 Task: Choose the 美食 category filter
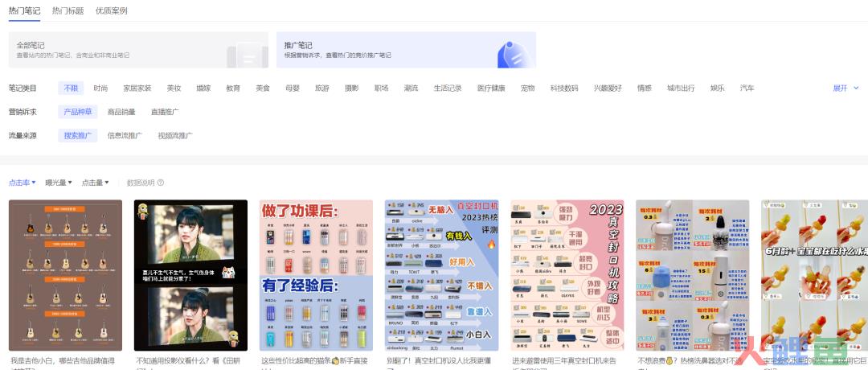[x=263, y=88]
